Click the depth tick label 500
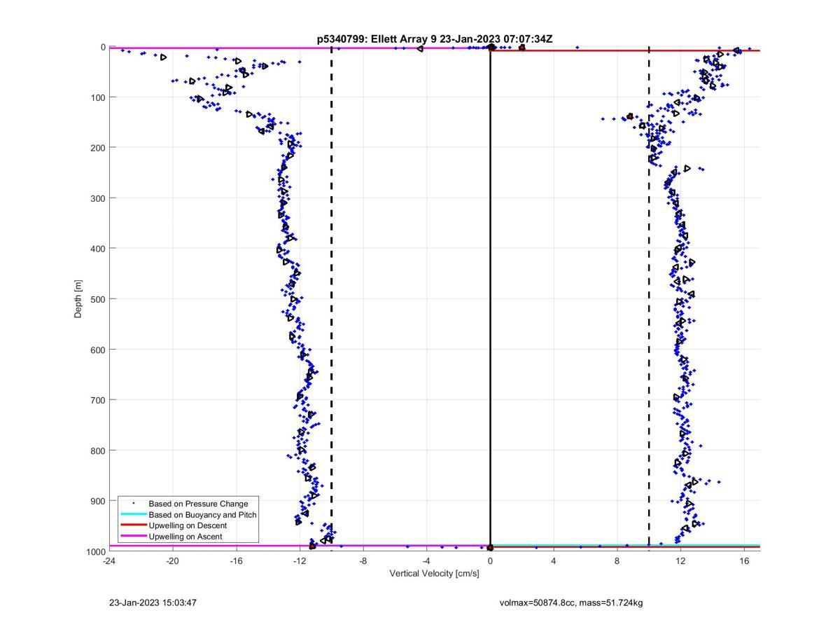This screenshot has height=620, width=840. click(x=98, y=299)
